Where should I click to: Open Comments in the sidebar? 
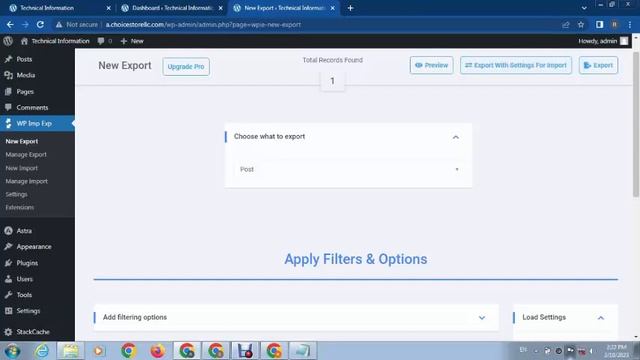(32, 107)
